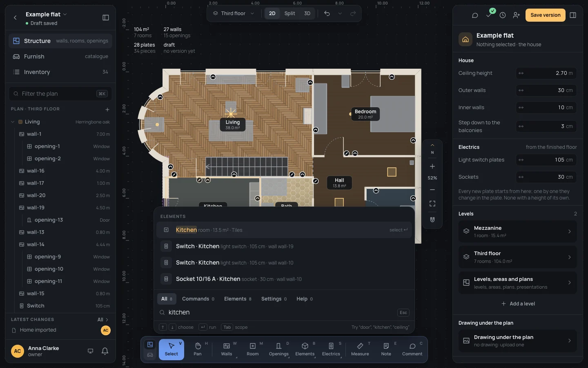The height and width of the screenshot is (368, 588).
Task: Show all latest changes
Action: point(103,319)
